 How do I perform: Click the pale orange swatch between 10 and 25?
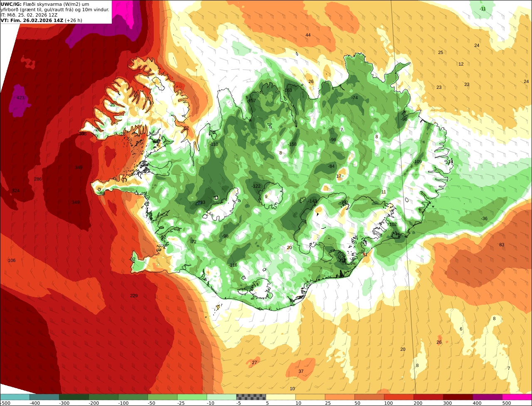tap(310, 397)
